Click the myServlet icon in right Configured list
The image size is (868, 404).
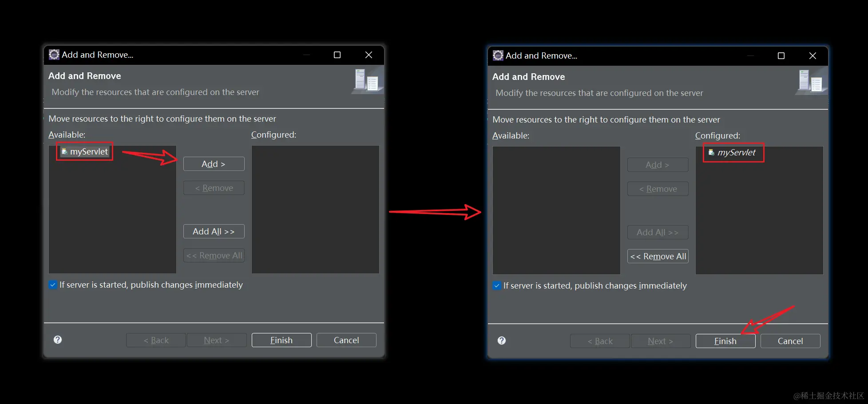(711, 153)
